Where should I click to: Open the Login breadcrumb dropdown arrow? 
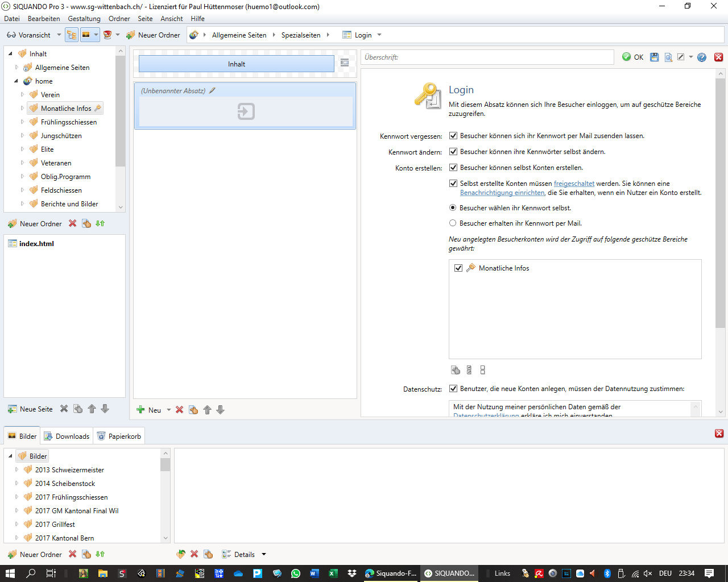pos(379,35)
